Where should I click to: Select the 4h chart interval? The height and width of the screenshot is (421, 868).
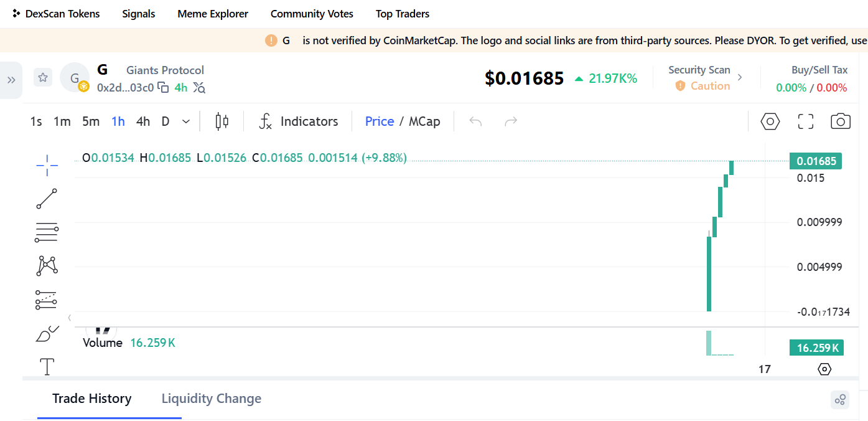pyautogui.click(x=143, y=121)
